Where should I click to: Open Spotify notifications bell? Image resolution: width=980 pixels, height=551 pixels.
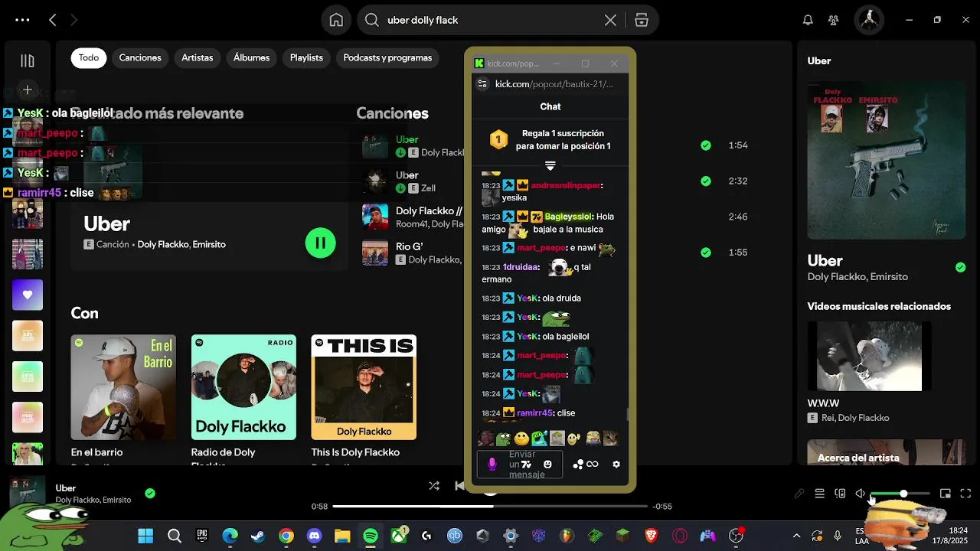pyautogui.click(x=808, y=20)
